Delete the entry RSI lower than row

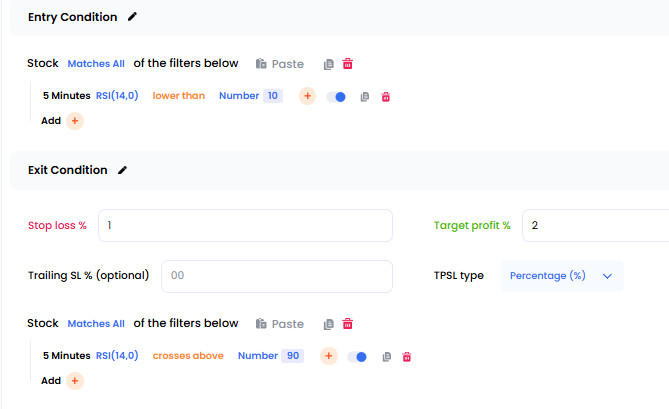tap(386, 97)
